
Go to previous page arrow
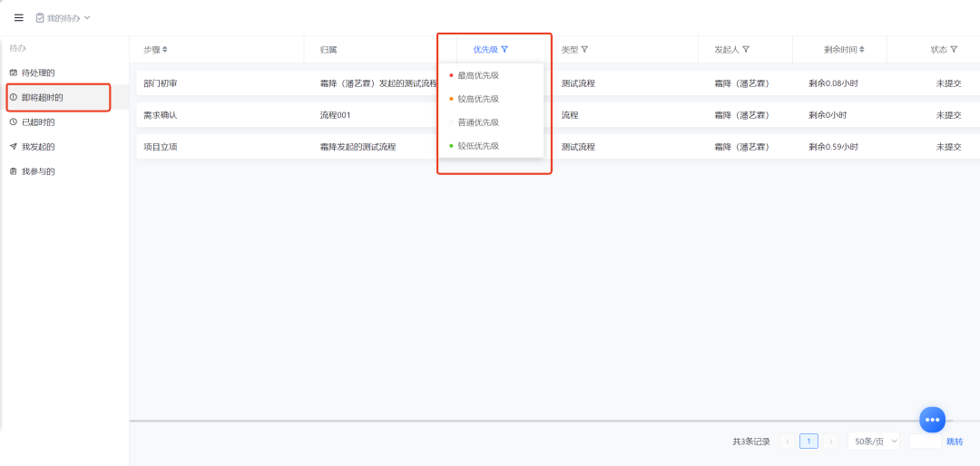(788, 441)
